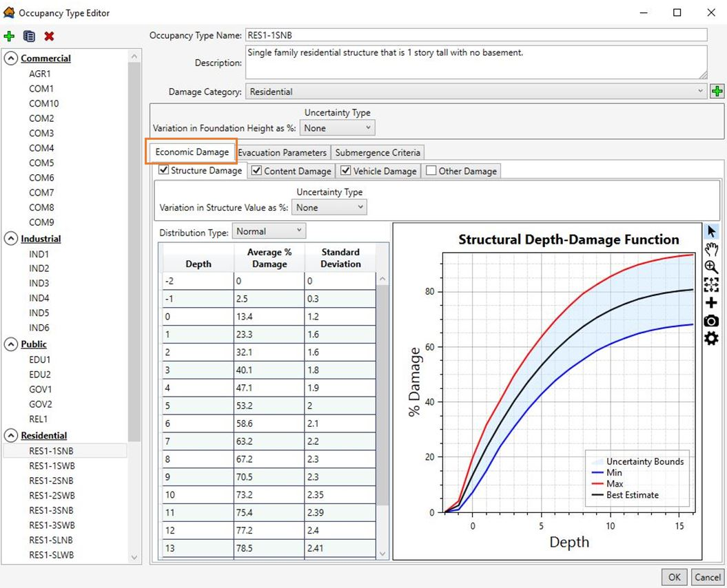Click the Depth column header
The width and height of the screenshot is (727, 588).
[x=198, y=258]
